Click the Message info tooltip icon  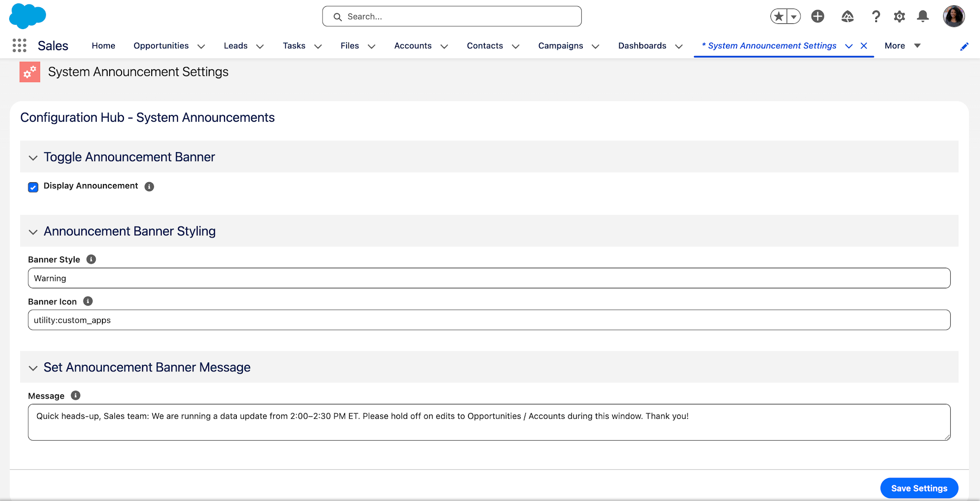(75, 395)
